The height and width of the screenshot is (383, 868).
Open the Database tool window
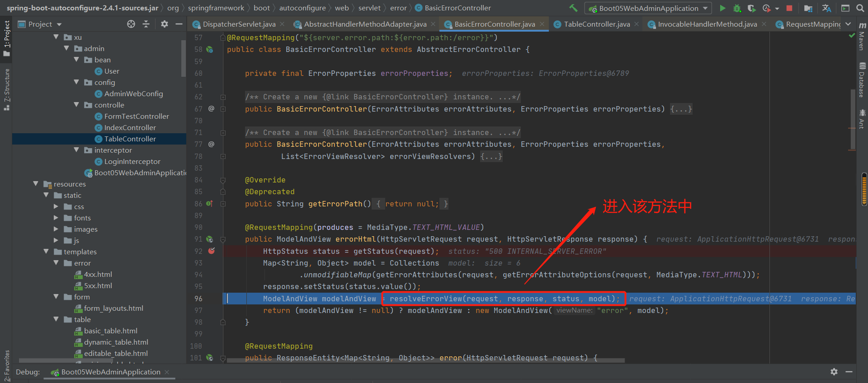(862, 80)
